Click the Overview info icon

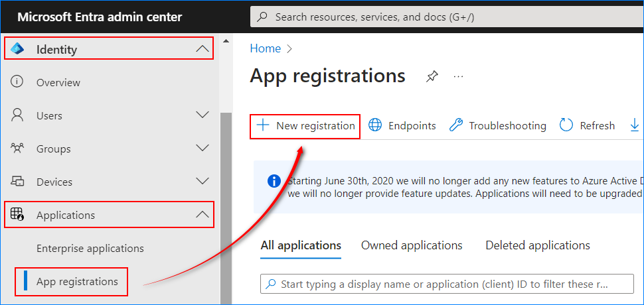tap(17, 82)
